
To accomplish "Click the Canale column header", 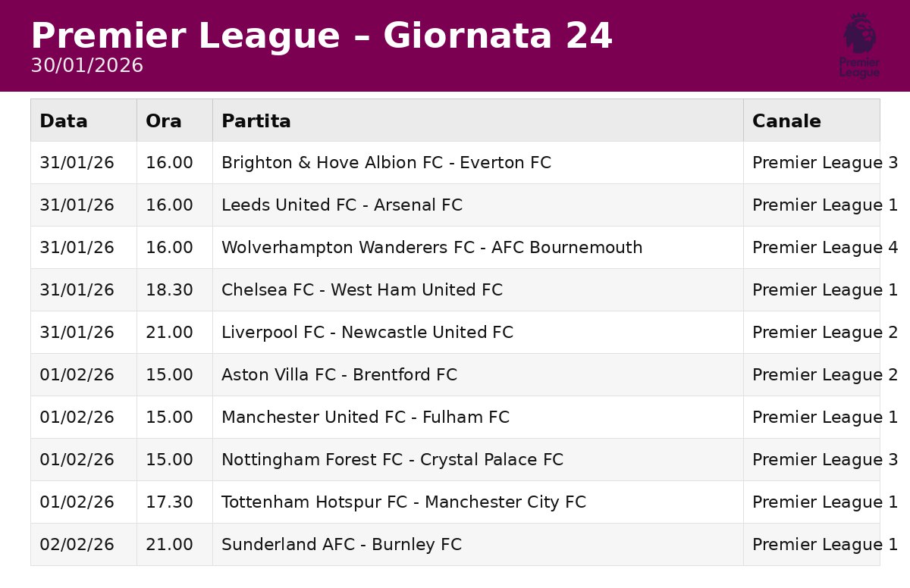I will 811,120.
